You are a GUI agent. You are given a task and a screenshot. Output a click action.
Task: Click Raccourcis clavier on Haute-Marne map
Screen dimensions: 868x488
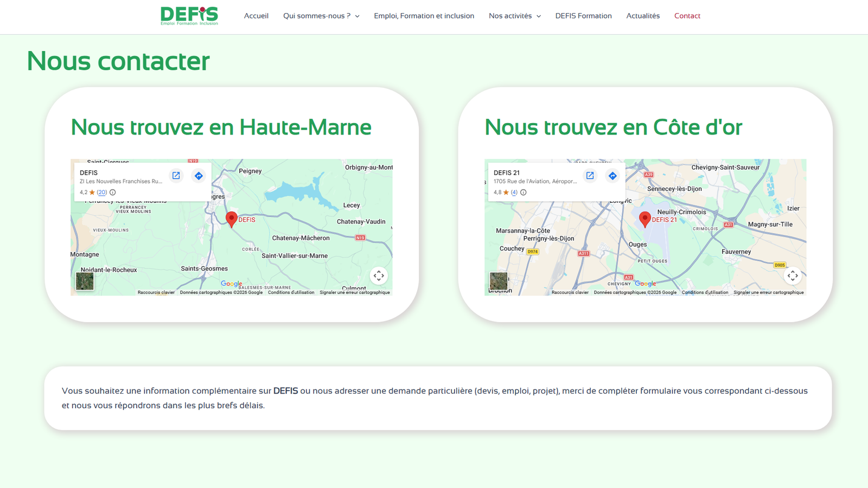156,292
